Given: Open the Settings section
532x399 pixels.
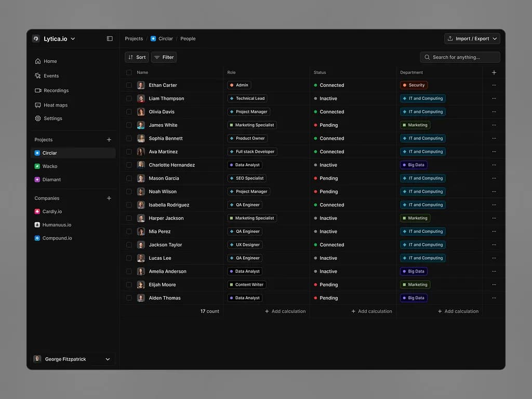Looking at the screenshot, I should 52,118.
